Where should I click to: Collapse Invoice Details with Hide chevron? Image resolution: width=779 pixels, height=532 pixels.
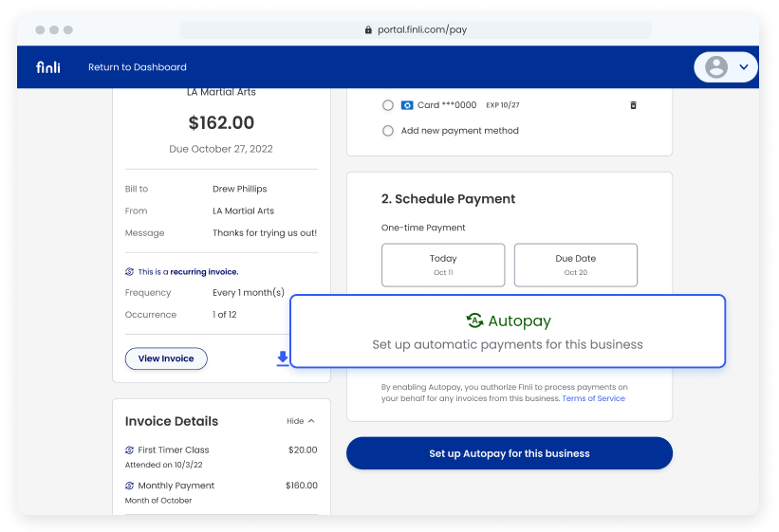coord(301,421)
